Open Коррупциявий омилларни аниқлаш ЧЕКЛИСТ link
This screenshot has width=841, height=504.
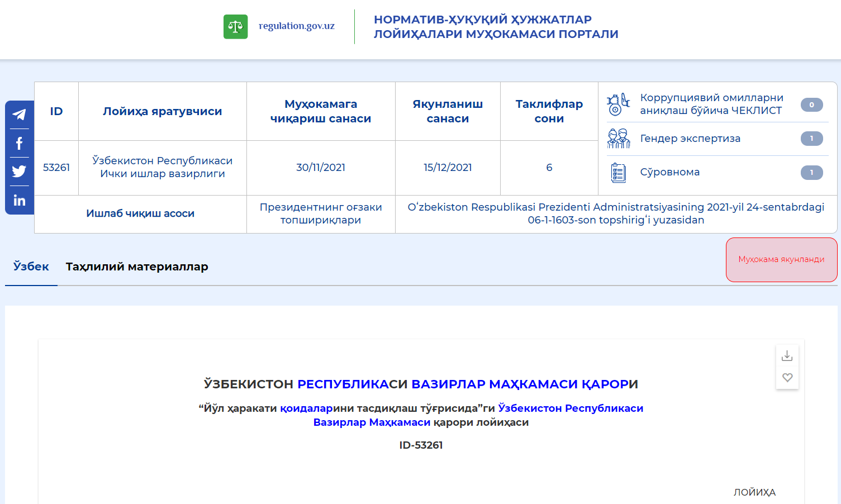711,104
